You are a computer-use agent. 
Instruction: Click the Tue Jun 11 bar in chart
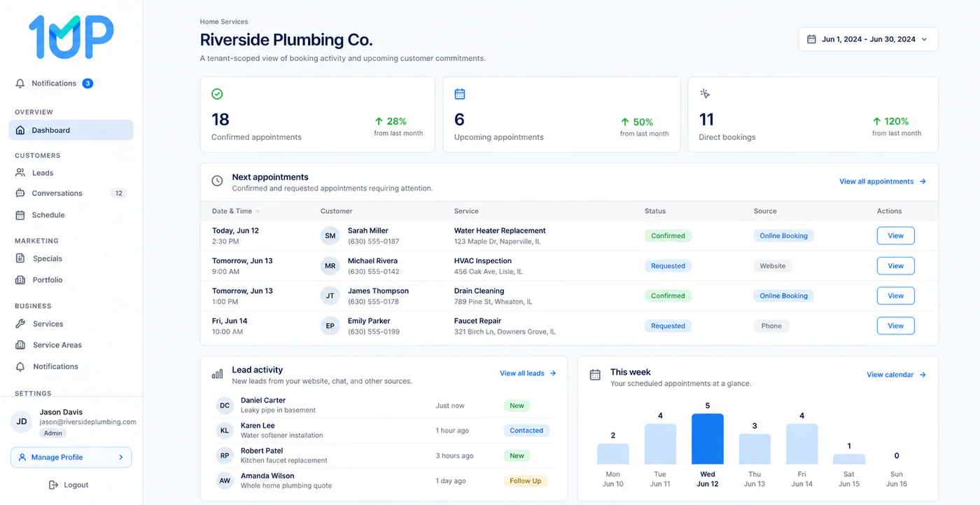660,444
